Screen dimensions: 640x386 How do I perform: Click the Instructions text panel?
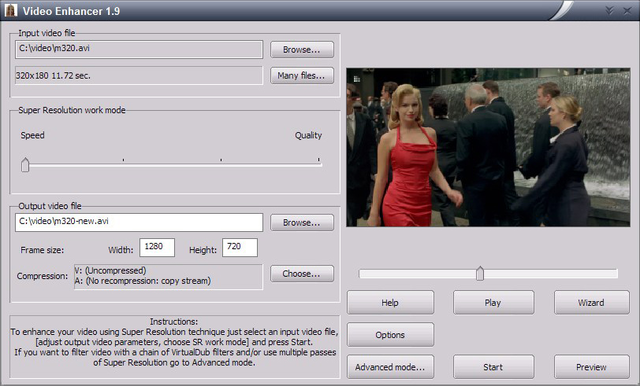click(x=174, y=346)
